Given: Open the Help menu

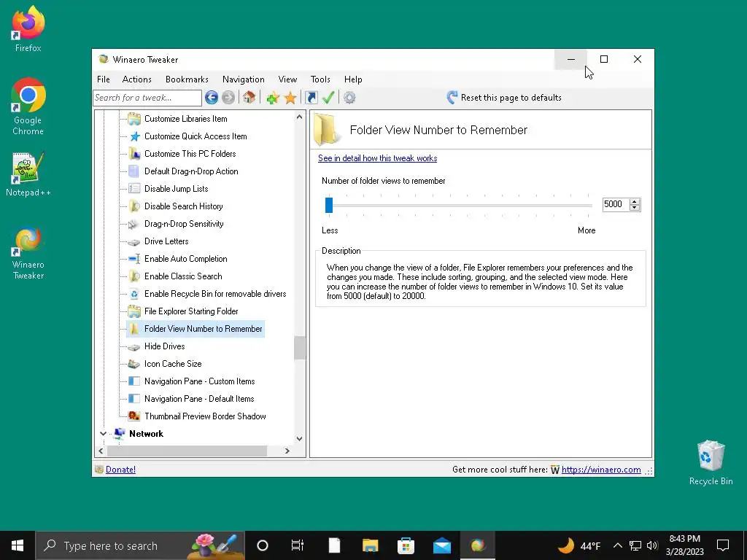Looking at the screenshot, I should [353, 79].
